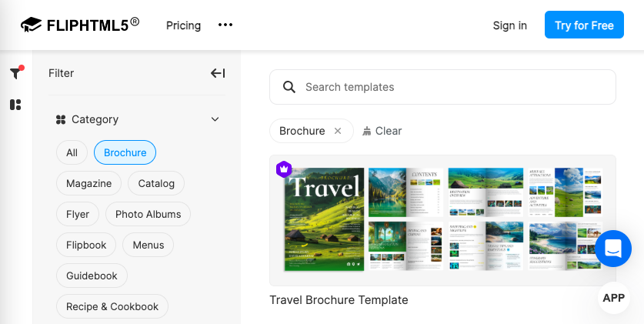
Task: Click the search magnifier icon
Action: click(289, 87)
